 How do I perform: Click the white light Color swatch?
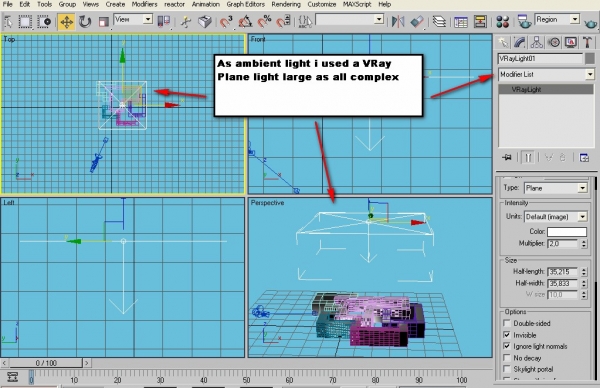pyautogui.click(x=567, y=231)
